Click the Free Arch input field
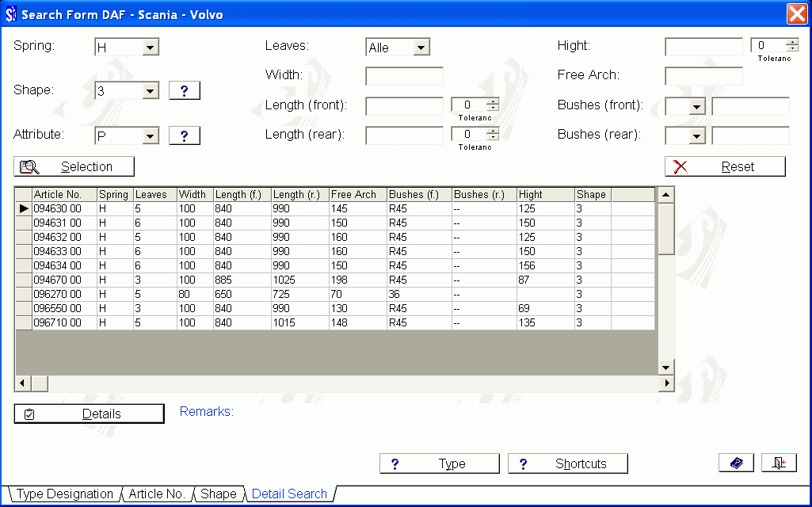 point(703,76)
